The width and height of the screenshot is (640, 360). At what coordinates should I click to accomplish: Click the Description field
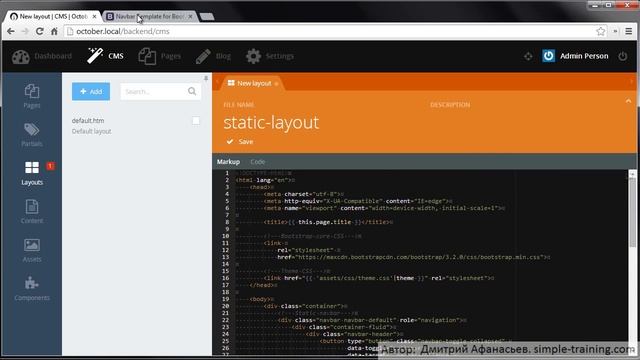pyautogui.click(x=449, y=105)
